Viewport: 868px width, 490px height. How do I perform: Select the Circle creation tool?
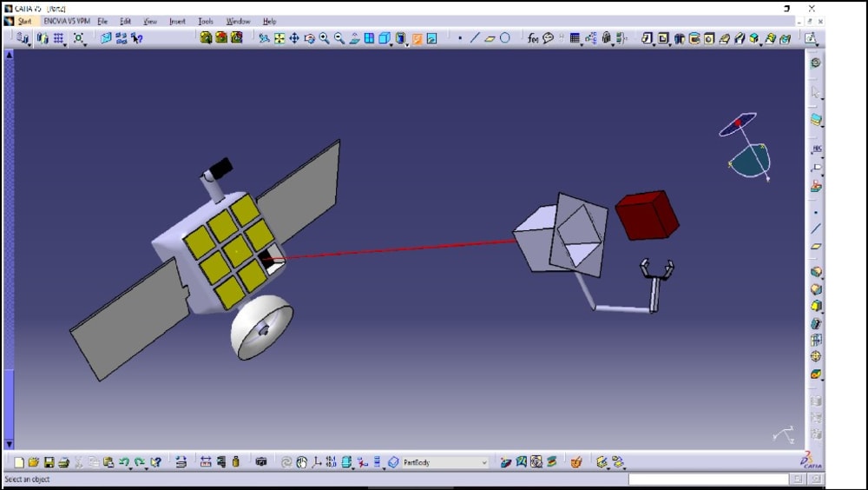pyautogui.click(x=505, y=37)
